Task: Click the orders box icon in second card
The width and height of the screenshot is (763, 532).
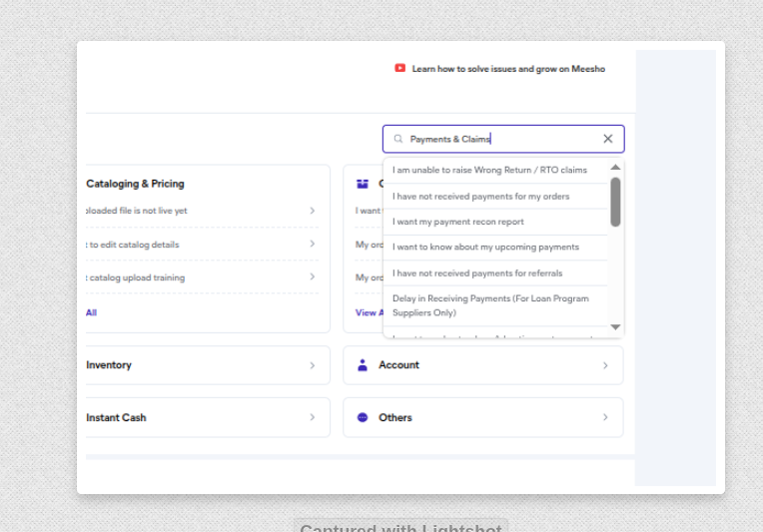Action: pos(363,184)
